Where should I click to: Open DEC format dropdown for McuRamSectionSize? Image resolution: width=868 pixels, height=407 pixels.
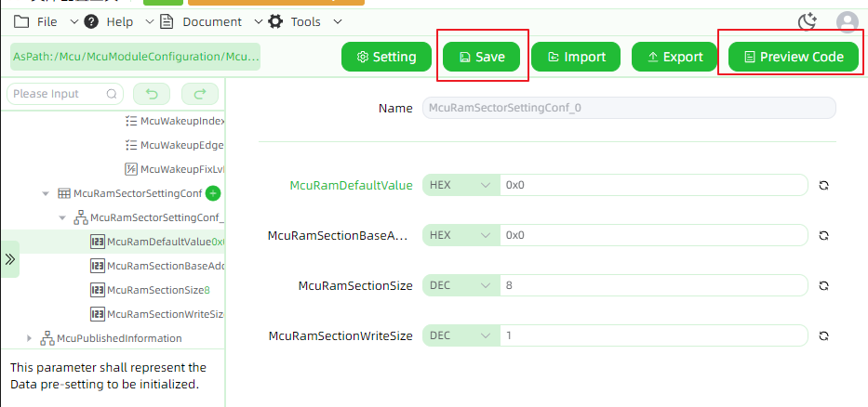(x=461, y=285)
